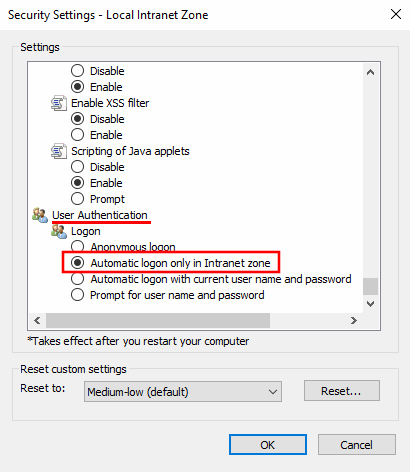Click the User Authentication users icon
The width and height of the screenshot is (410, 472).
pyautogui.click(x=40, y=215)
